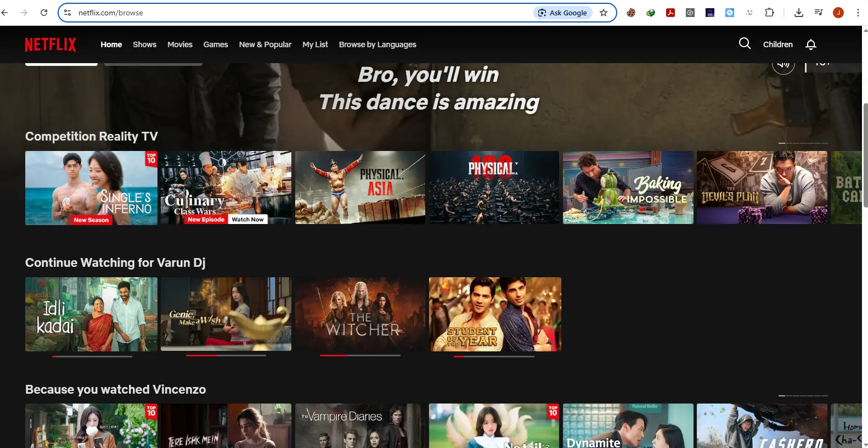Open the Because you watched Vincenzo heading
868x448 pixels.
click(116, 389)
